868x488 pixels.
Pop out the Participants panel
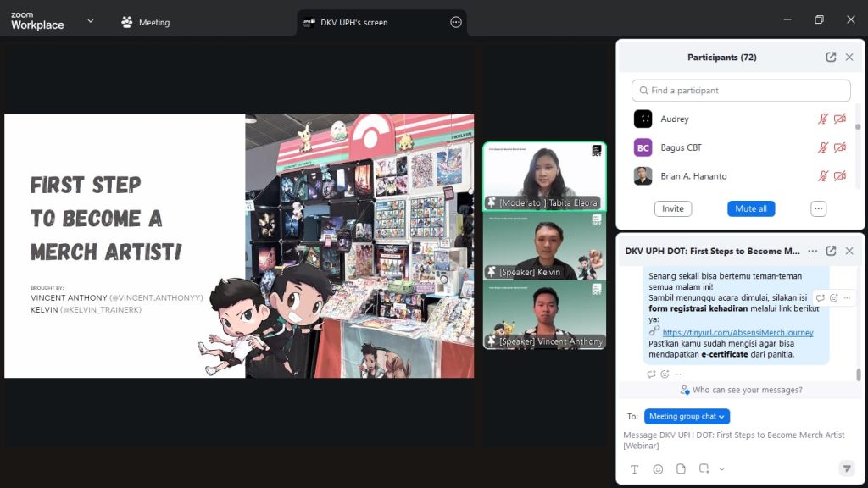(x=831, y=58)
